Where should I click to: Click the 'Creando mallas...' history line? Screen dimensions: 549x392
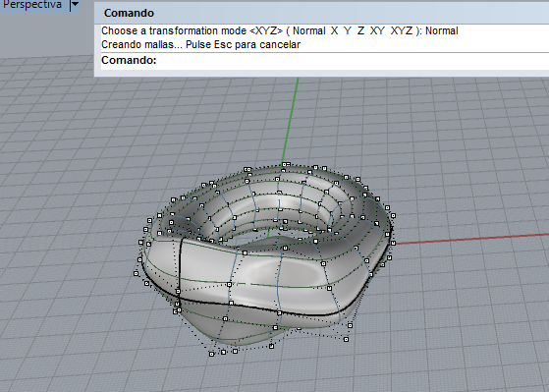200,45
